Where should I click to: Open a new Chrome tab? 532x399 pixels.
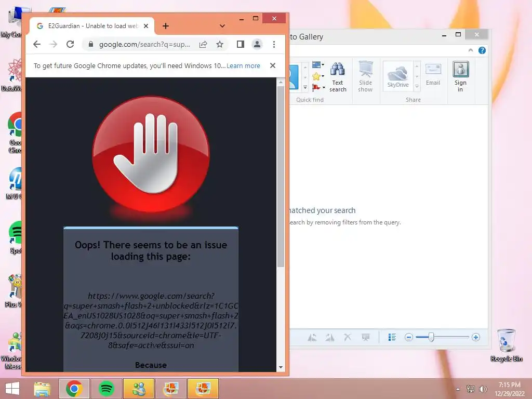click(x=166, y=26)
